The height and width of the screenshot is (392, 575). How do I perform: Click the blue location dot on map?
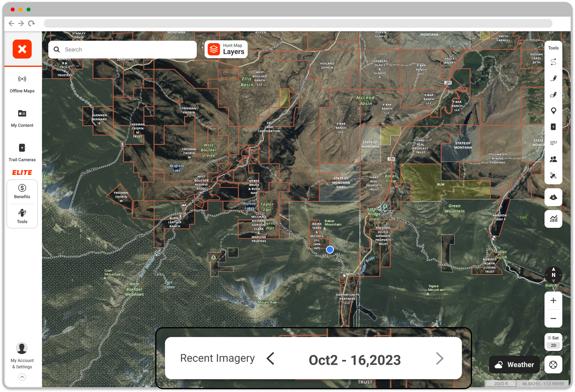tap(330, 250)
